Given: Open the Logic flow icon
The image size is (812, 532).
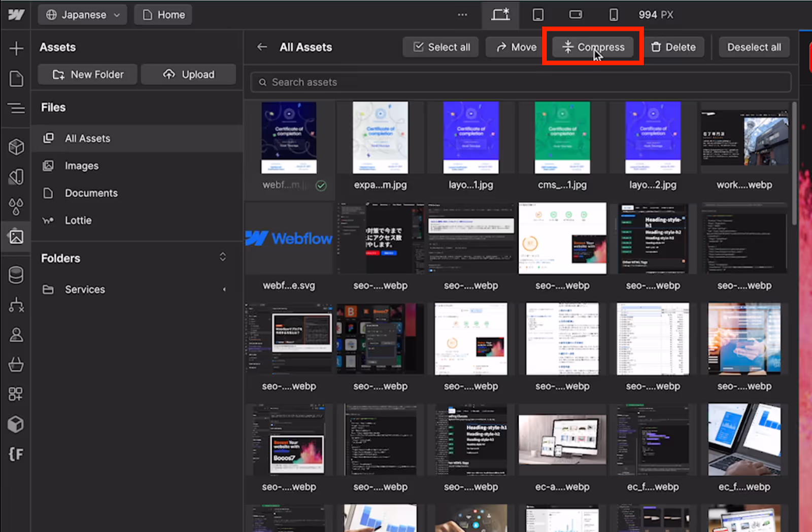Looking at the screenshot, I should tap(16, 305).
